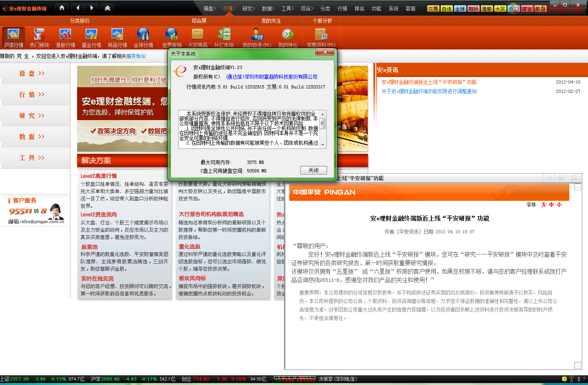Open 深度资料(F9) icon

coord(321,38)
